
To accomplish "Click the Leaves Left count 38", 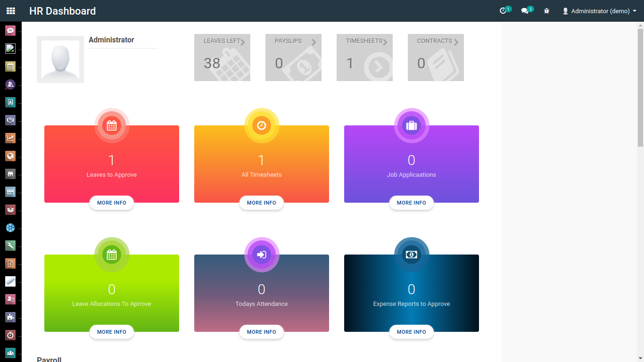I will pyautogui.click(x=212, y=63).
